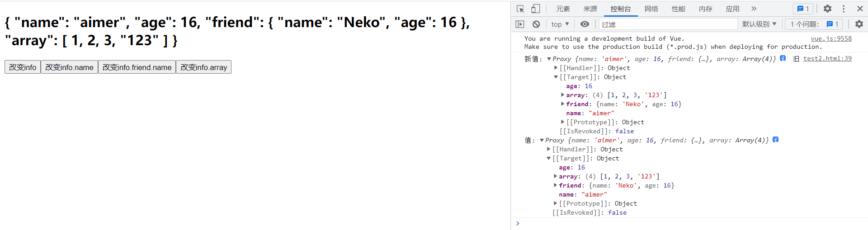Screen dimensions: 868x230
Task: Click the eye live expression icon
Action: [585, 24]
